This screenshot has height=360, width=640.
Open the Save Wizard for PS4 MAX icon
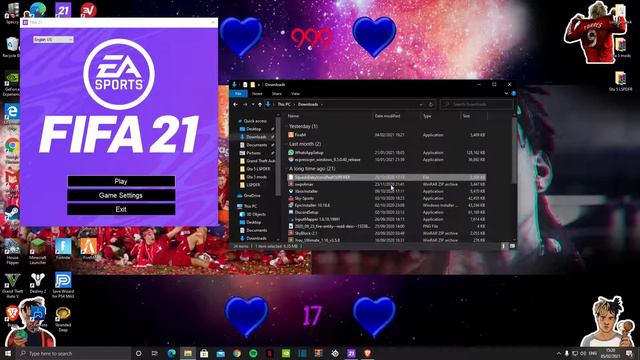pos(63,285)
